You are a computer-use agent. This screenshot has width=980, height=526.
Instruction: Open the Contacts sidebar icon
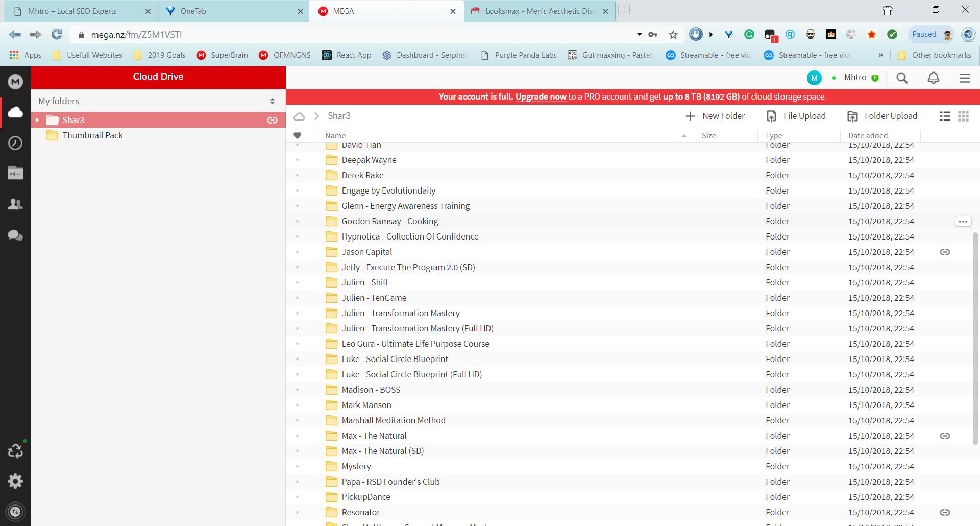(x=15, y=204)
